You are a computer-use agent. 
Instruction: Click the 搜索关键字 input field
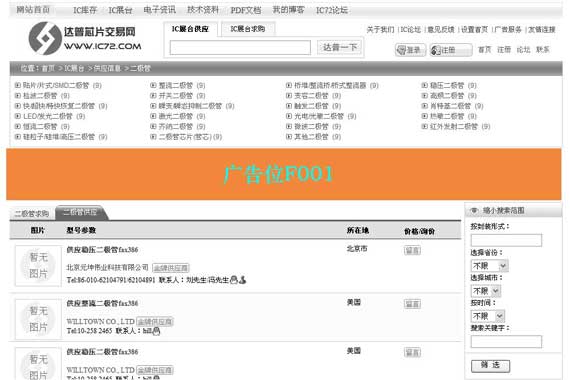pyautogui.click(x=506, y=341)
